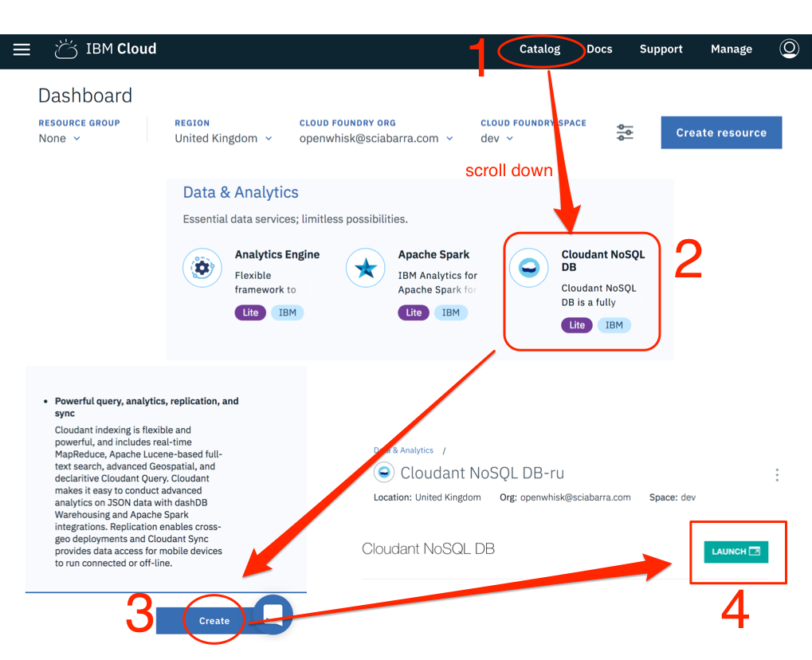
Task: Click the 'Space: dev' text
Action: tap(673, 497)
